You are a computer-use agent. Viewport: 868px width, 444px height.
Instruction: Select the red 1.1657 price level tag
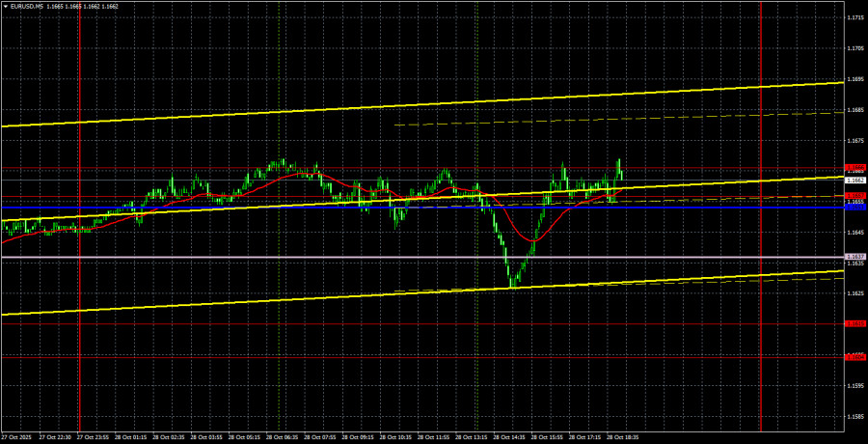click(854, 196)
